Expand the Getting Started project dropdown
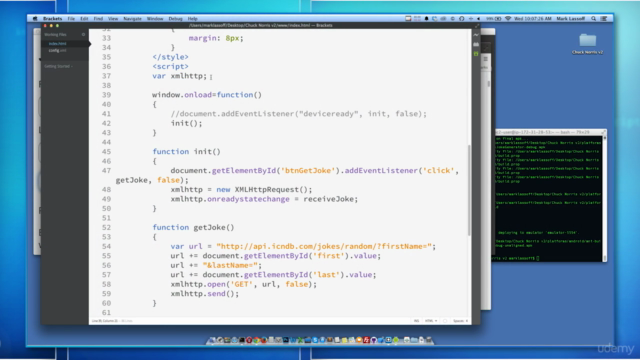Viewport: 640px width, 360px height. tap(58, 66)
